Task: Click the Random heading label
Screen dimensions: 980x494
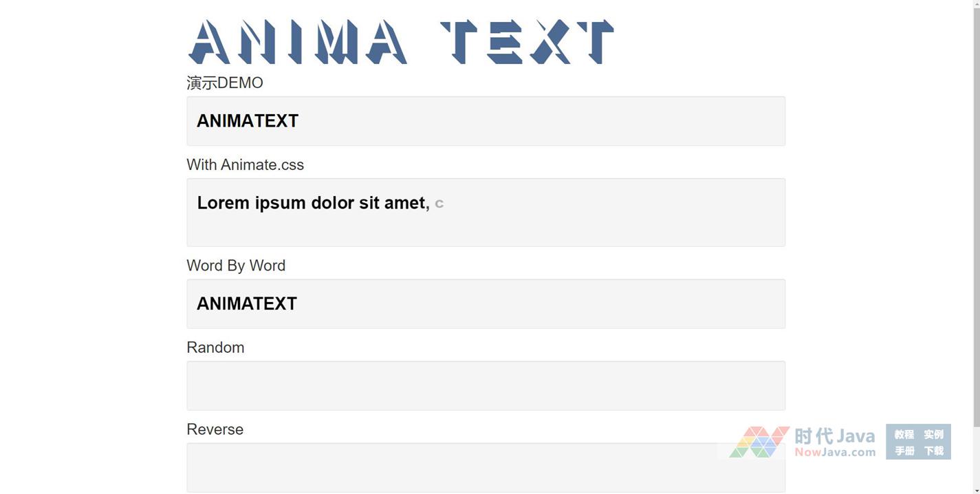Action: coord(215,347)
